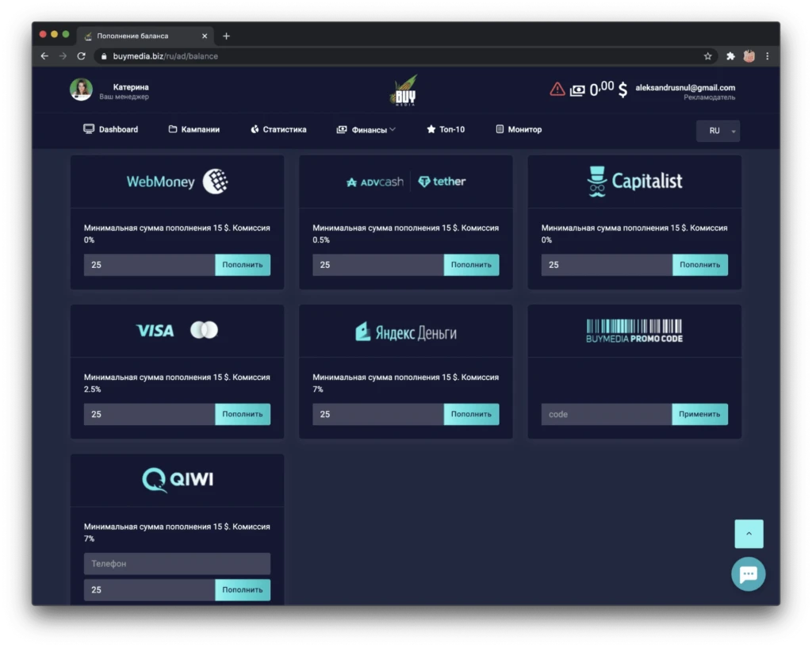Image resolution: width=812 pixels, height=648 pixels.
Task: Click the Capitalist logo
Action: coord(634,182)
